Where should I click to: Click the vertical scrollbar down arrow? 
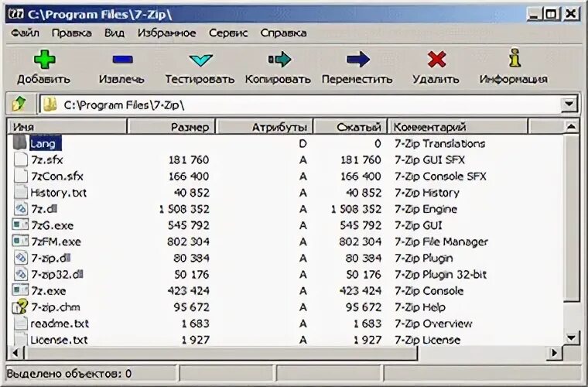tap(571, 338)
